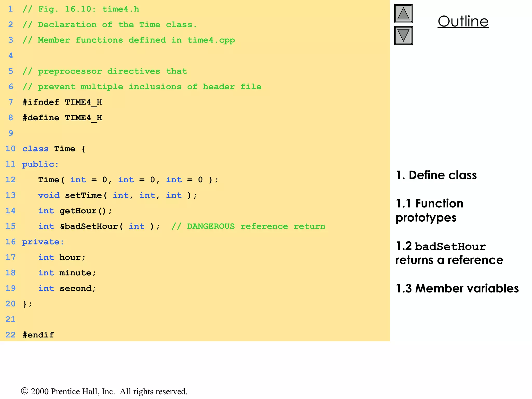This screenshot has width=532, height=399.
Task: Click the '#endif' directive line
Action: coord(38,335)
